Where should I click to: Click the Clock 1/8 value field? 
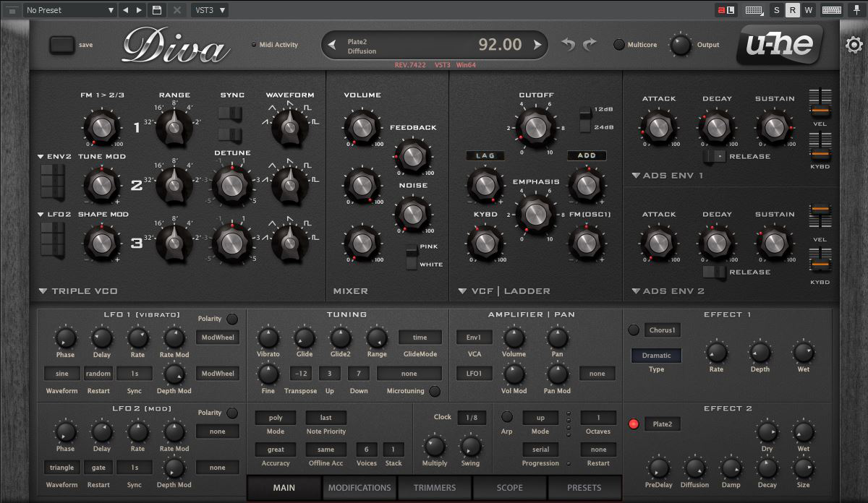click(472, 418)
